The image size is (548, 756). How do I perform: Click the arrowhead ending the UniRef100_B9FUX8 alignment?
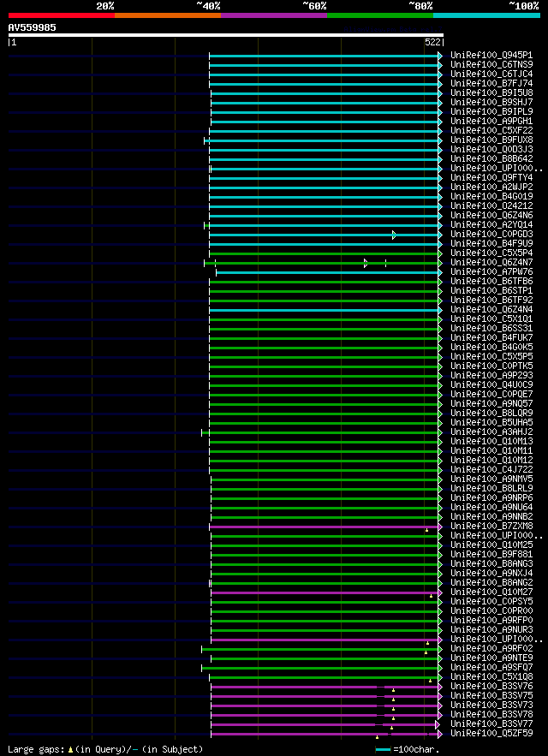[x=440, y=140]
